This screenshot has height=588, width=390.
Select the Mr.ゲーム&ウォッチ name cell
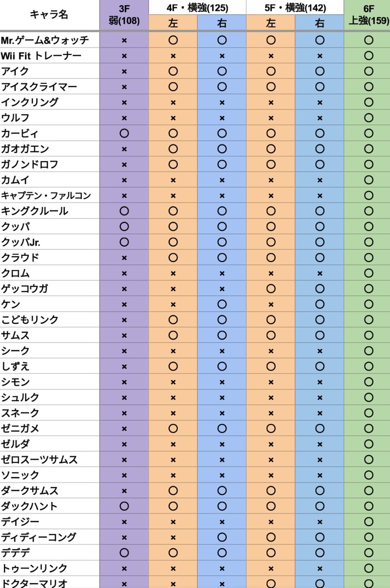pos(45,40)
